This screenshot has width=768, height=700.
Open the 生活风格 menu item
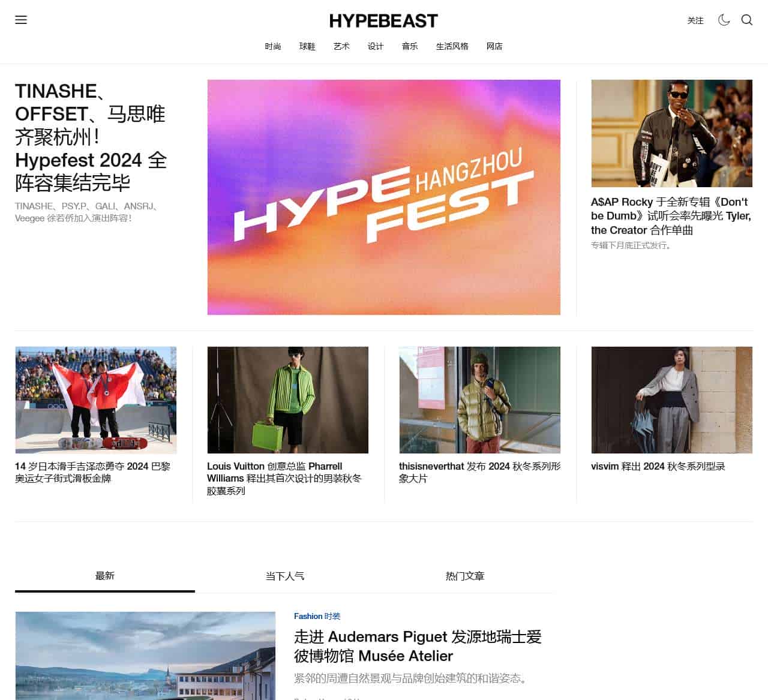[452, 46]
